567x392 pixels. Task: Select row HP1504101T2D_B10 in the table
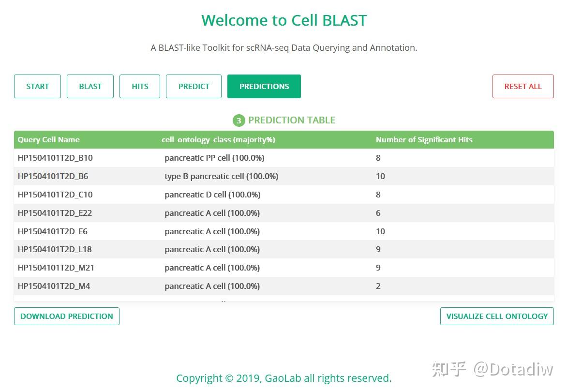point(54,158)
